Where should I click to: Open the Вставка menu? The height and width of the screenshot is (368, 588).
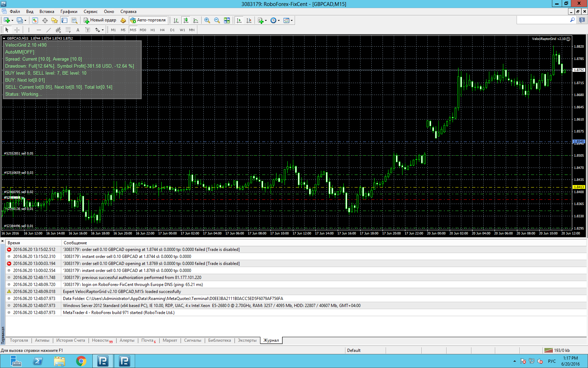47,12
